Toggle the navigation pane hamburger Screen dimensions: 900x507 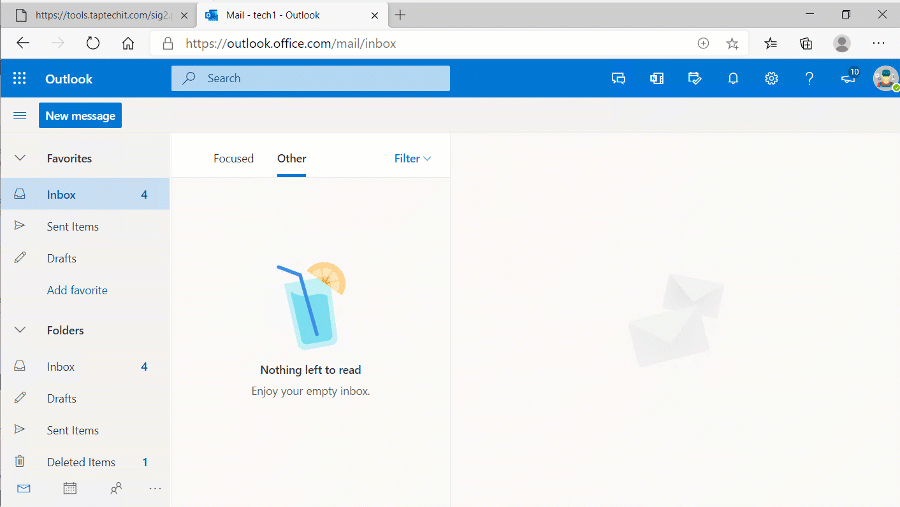point(19,116)
